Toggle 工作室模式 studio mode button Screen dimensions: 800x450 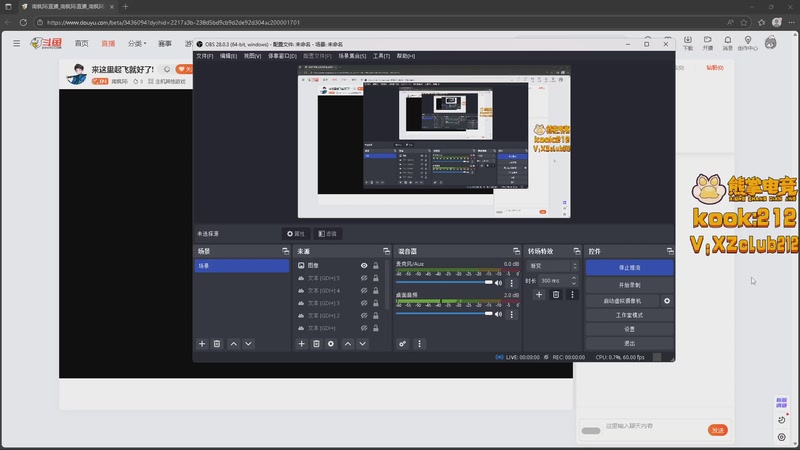pos(630,315)
